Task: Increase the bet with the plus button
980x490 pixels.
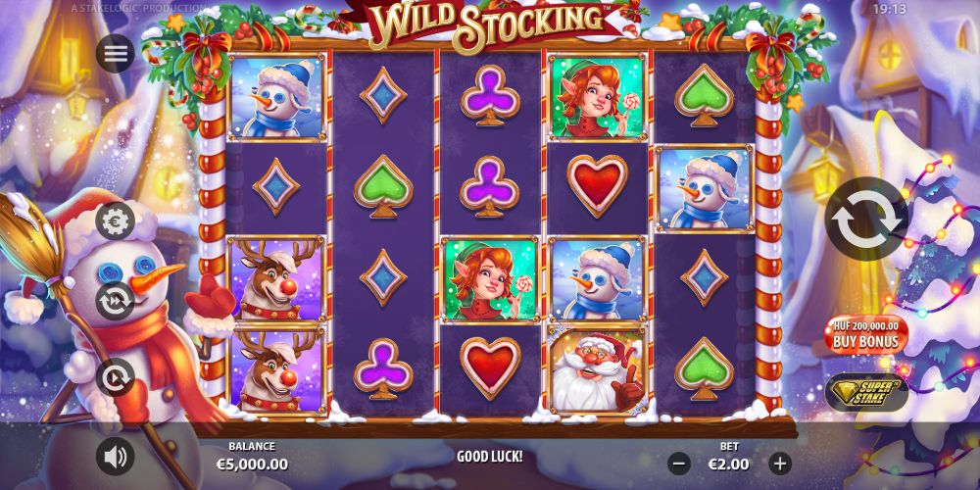Action: (x=779, y=464)
